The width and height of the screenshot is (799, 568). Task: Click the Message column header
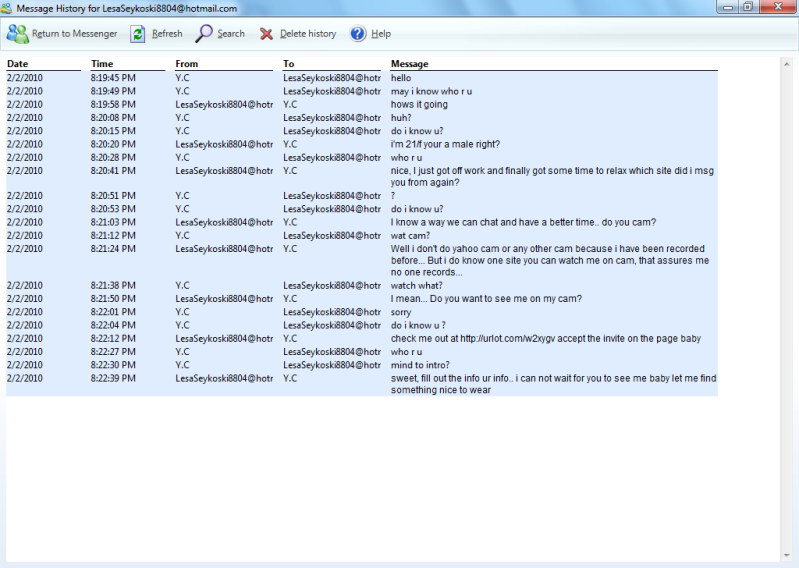(410, 64)
